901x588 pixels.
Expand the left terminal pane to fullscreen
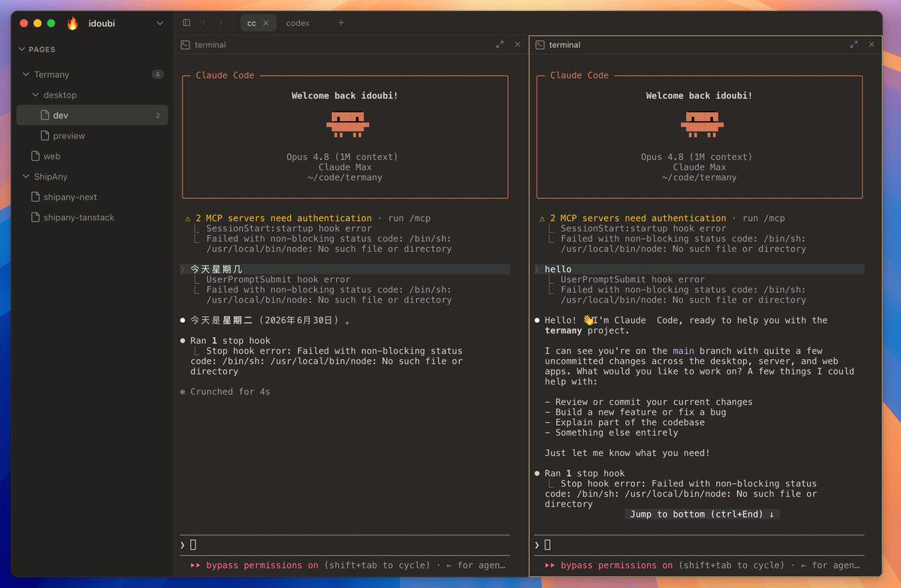499,44
